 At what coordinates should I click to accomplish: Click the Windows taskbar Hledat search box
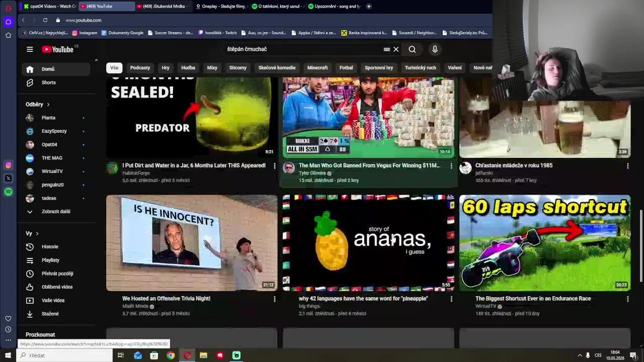pyautogui.click(x=64, y=355)
